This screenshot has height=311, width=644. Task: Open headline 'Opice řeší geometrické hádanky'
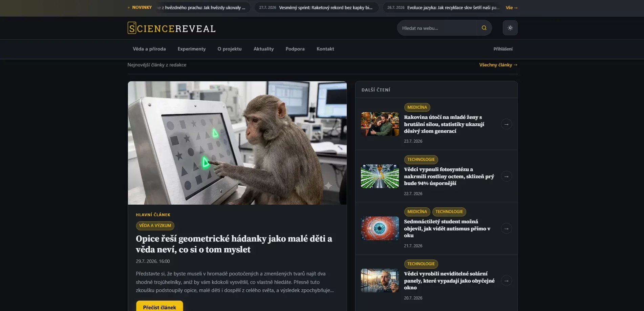tap(234, 244)
